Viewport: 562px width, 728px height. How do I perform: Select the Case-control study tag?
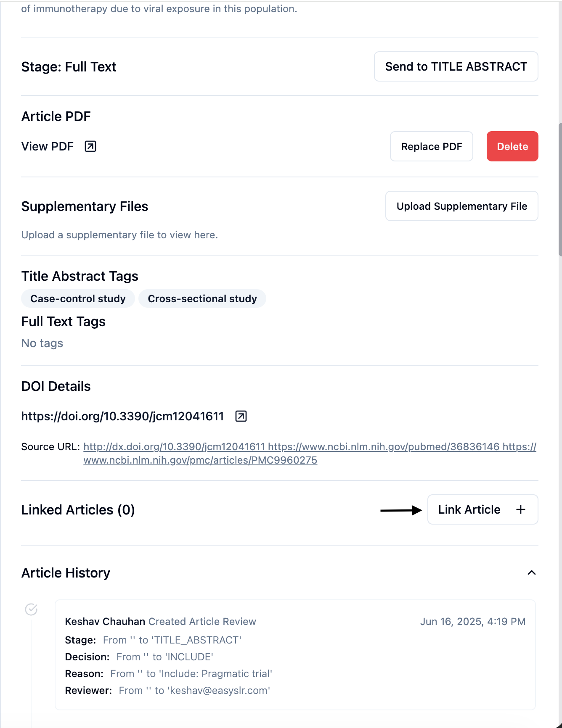coord(78,298)
